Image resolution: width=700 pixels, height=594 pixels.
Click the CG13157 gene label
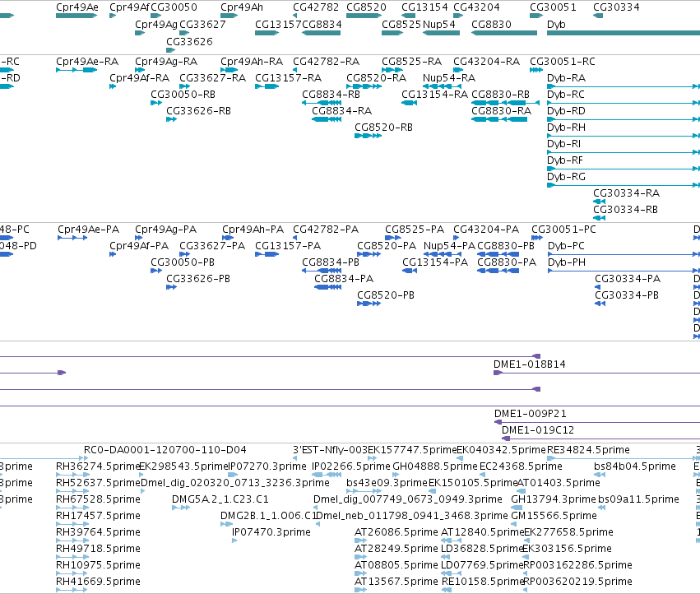(278, 25)
